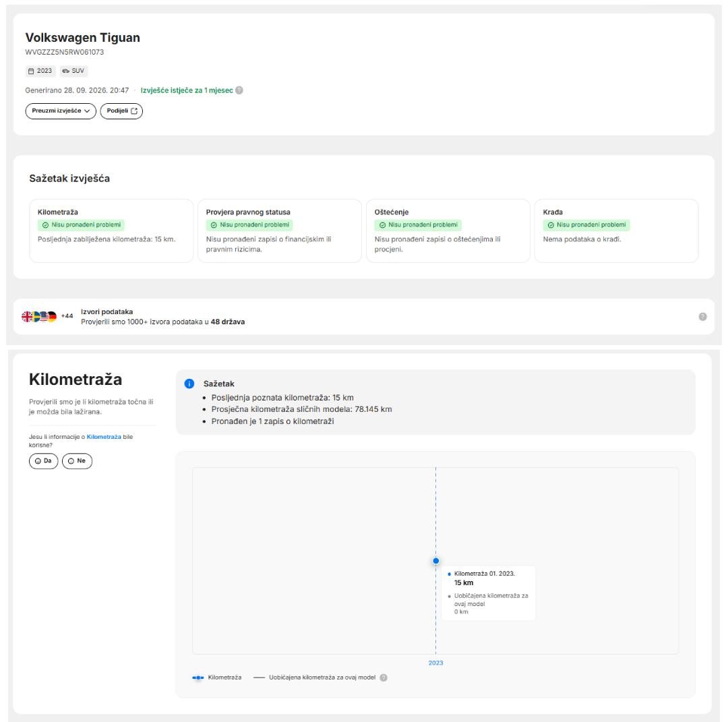The image size is (728, 722).
Task: Click the Kilometraža summary card
Action: pos(111,231)
